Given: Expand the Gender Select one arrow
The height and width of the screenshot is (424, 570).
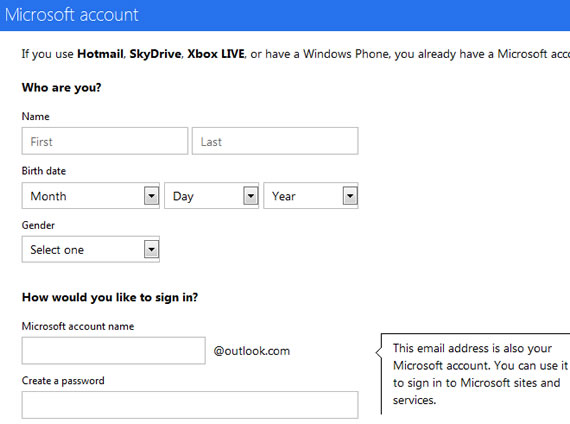Looking at the screenshot, I should click(x=151, y=249).
